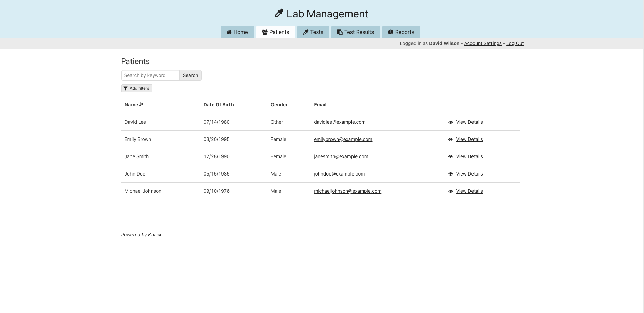Image resolution: width=644 pixels, height=313 pixels.
Task: Click the sort icon beside Name header
Action: click(x=142, y=104)
